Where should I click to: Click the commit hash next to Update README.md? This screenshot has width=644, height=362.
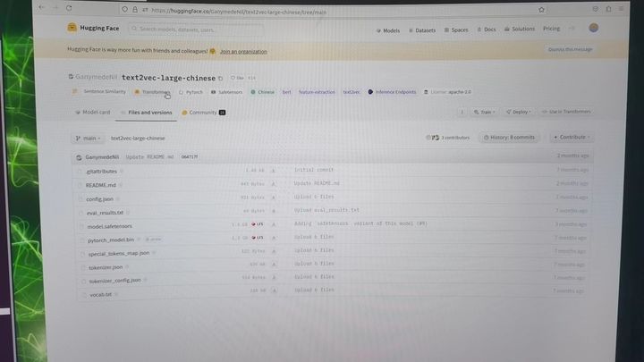(x=190, y=156)
